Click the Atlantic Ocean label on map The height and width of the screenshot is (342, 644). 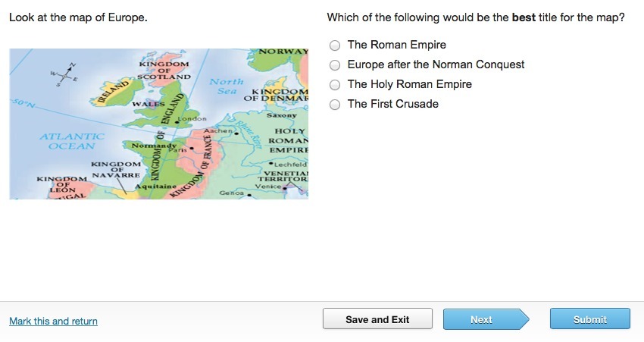(x=72, y=141)
